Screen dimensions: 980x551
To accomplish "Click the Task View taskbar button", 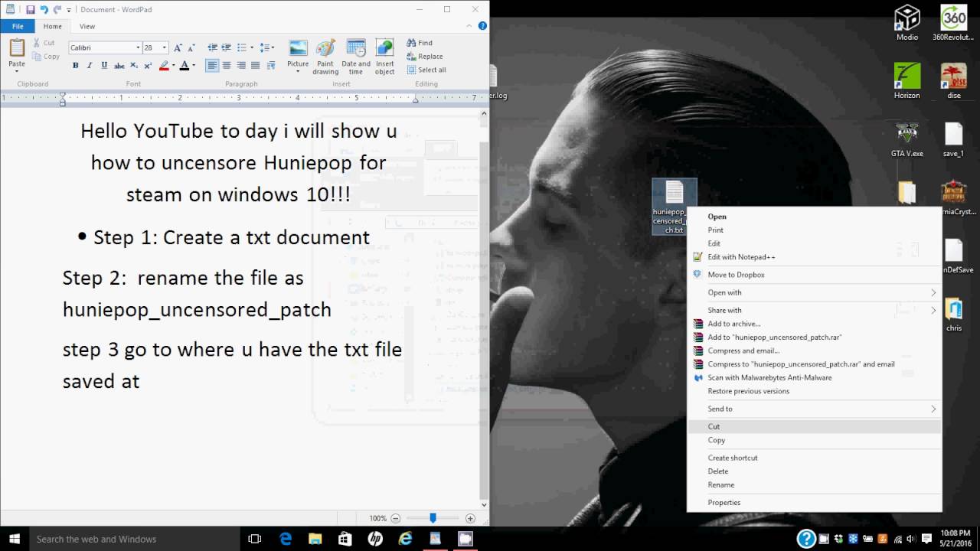I will (255, 539).
